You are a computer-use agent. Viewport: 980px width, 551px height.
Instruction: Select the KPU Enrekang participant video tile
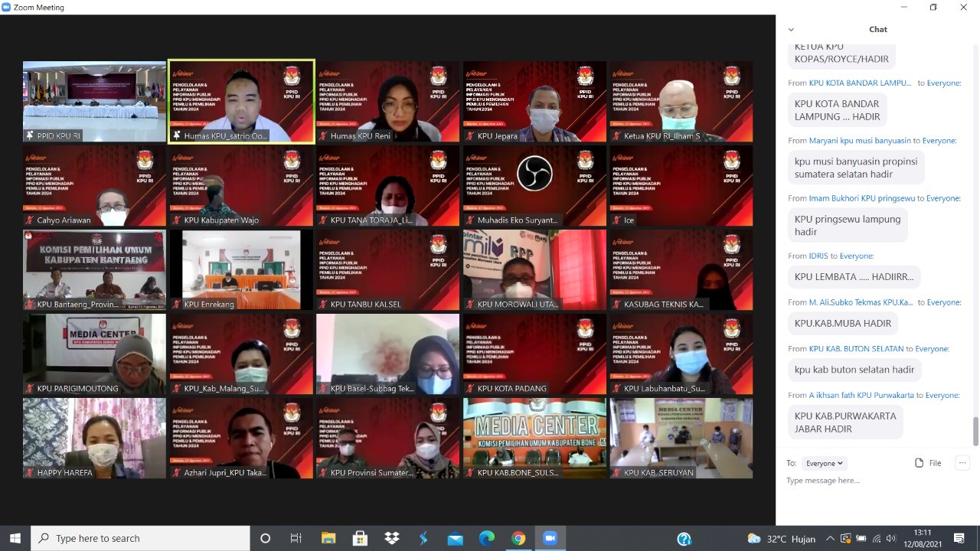[x=241, y=269]
